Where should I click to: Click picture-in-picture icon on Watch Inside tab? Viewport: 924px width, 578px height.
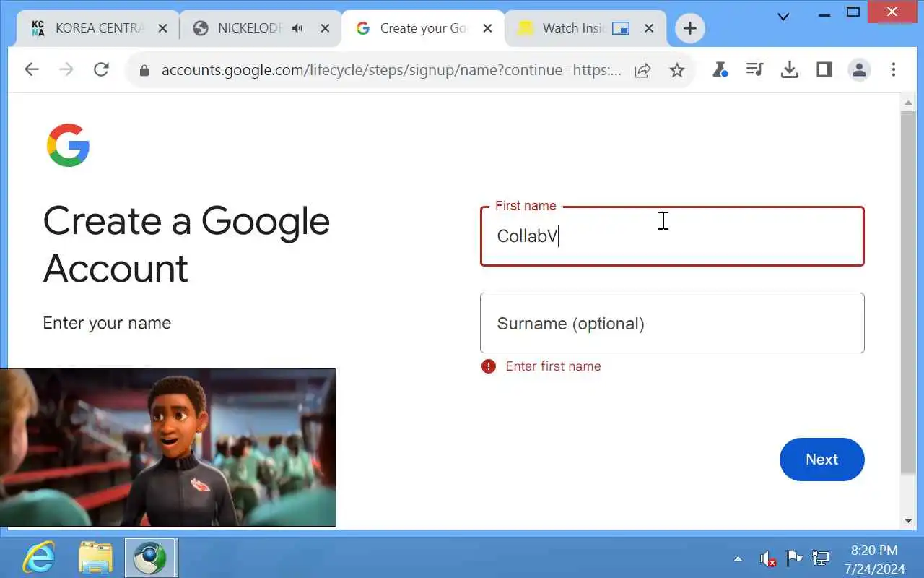(x=620, y=28)
